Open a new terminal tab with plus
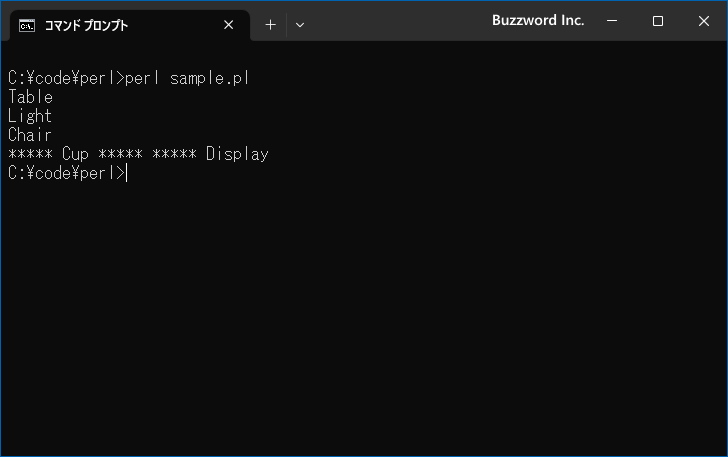The image size is (728, 457). coord(270,25)
